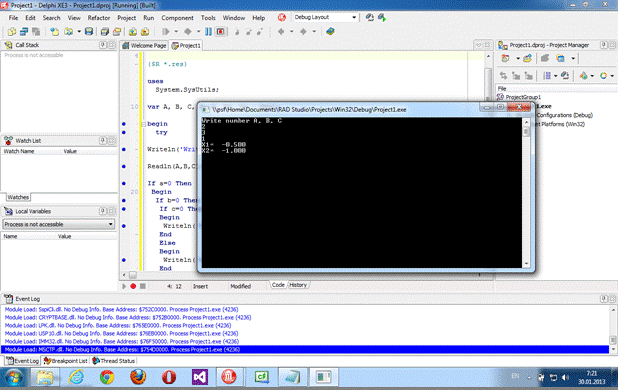Switch to the Welcome Page tab
Screen dimensions: 618x390
tap(145, 45)
